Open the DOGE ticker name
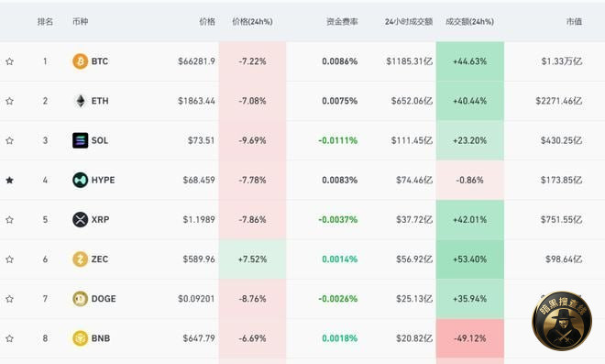605x364 pixels. (104, 299)
